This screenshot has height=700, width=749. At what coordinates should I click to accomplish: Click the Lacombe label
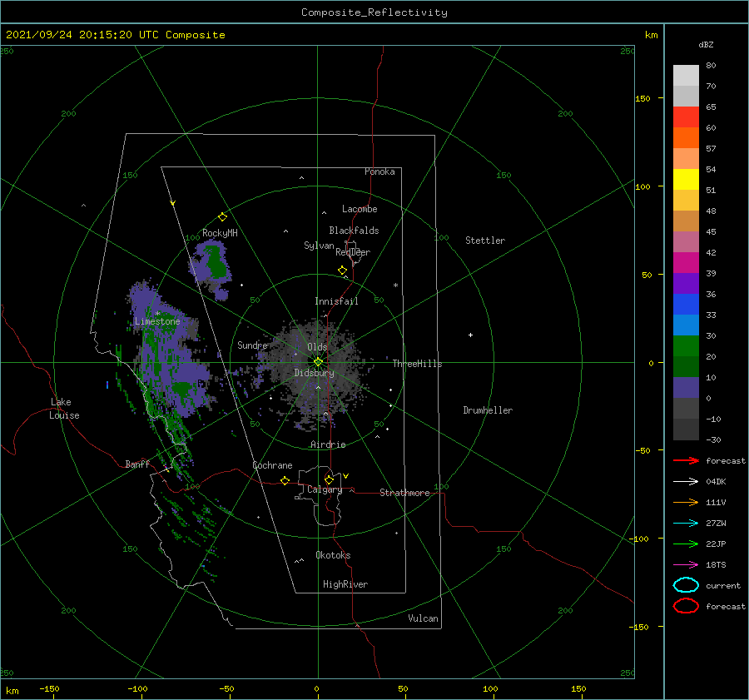point(360,209)
